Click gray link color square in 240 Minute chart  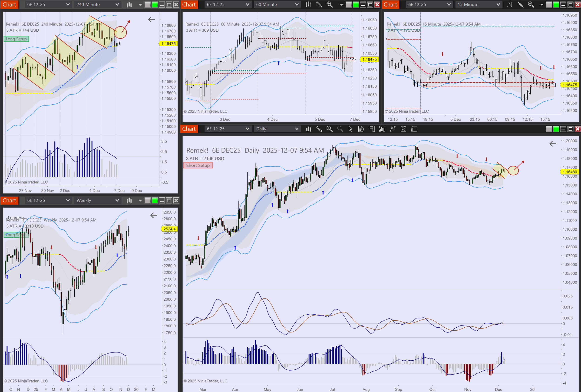[148, 4]
